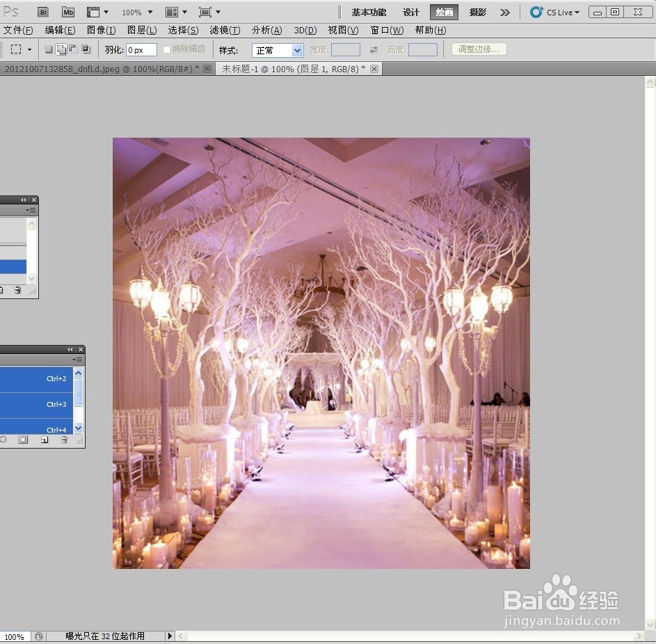Launch Adobe Bridge with Br icon
The width and height of the screenshot is (656, 644).
point(43,12)
